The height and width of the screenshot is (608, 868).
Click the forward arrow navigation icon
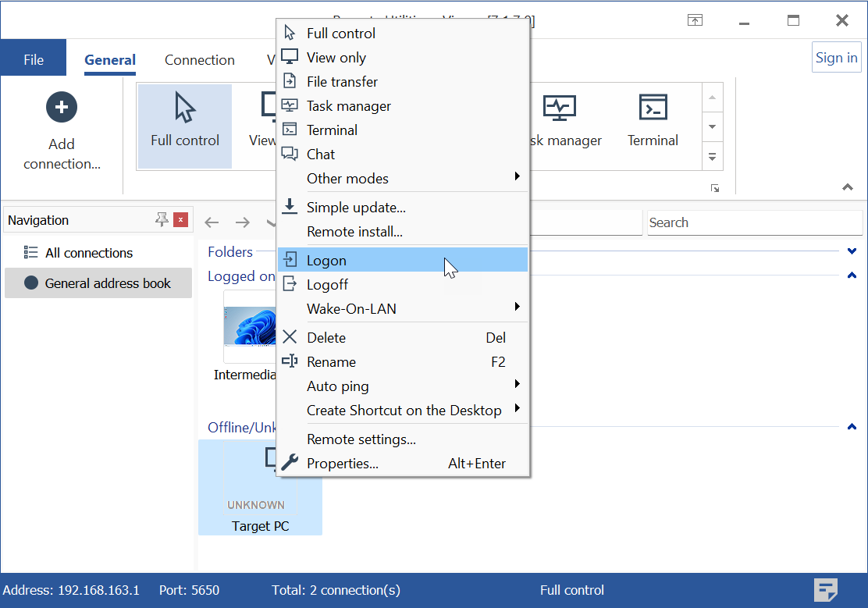coord(243,222)
